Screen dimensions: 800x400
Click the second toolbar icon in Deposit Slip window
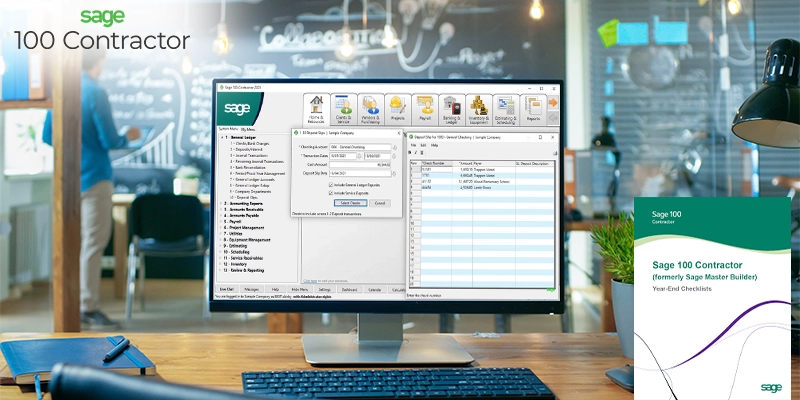[x=415, y=153]
